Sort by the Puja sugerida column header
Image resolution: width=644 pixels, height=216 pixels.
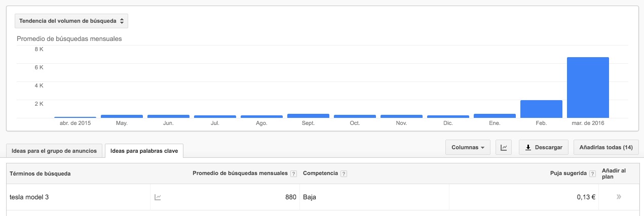(568, 174)
